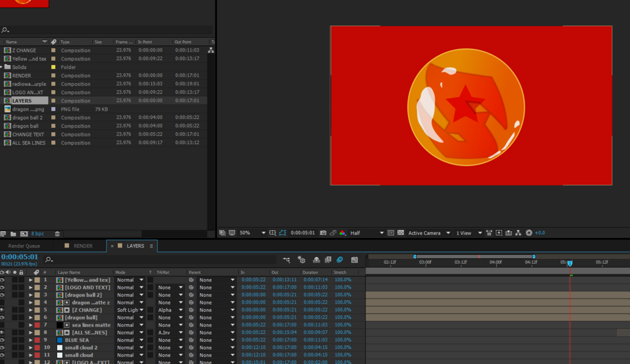Click the flowchart icon beside Z CHANGE row
Screen dimensions: 630x364
[211, 50]
